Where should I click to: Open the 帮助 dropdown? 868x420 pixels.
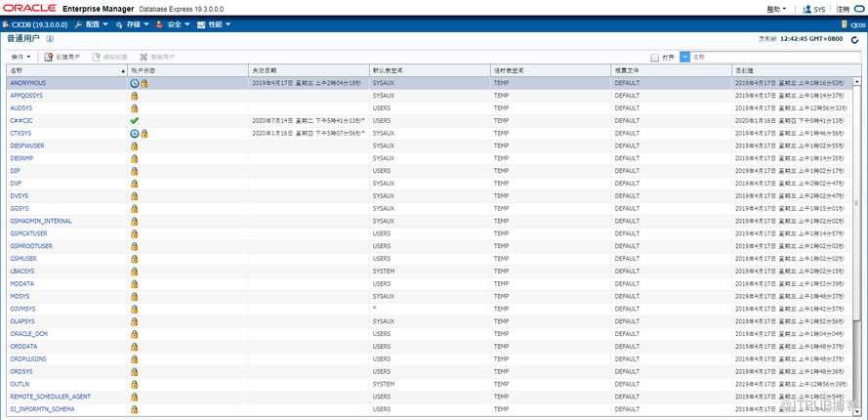pos(776,10)
